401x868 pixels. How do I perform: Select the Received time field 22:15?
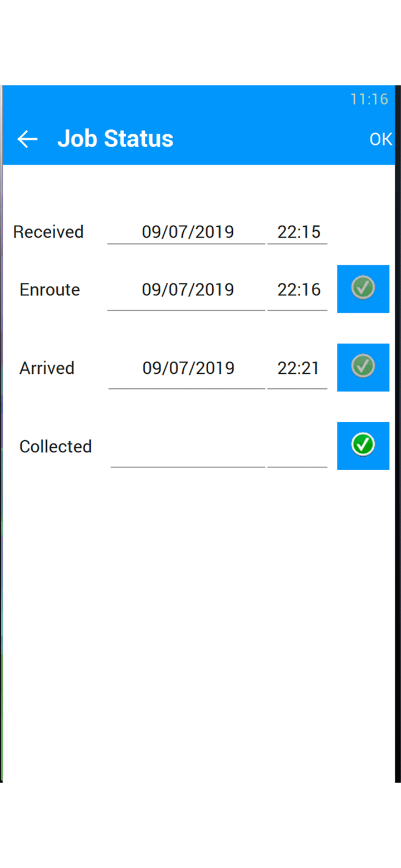pos(297,232)
